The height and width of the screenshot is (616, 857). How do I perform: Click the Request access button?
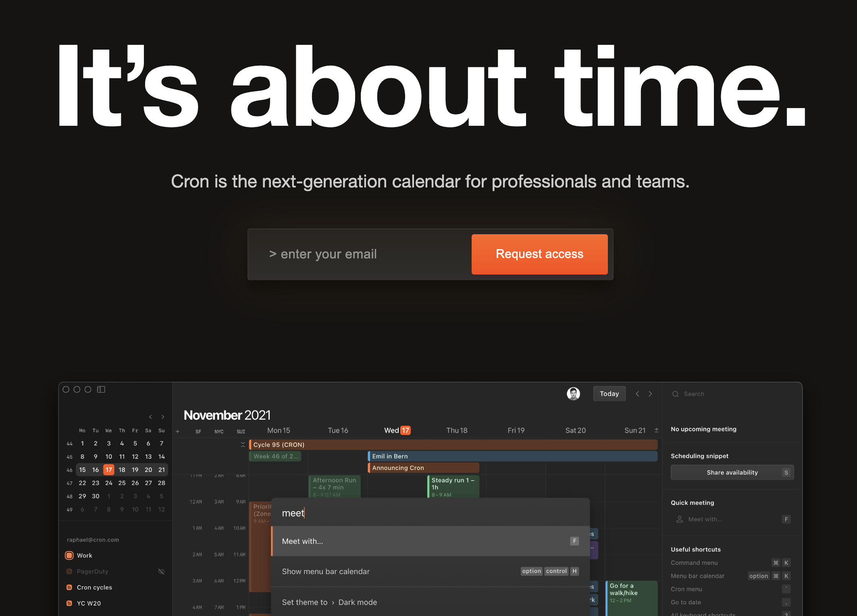[x=539, y=254]
